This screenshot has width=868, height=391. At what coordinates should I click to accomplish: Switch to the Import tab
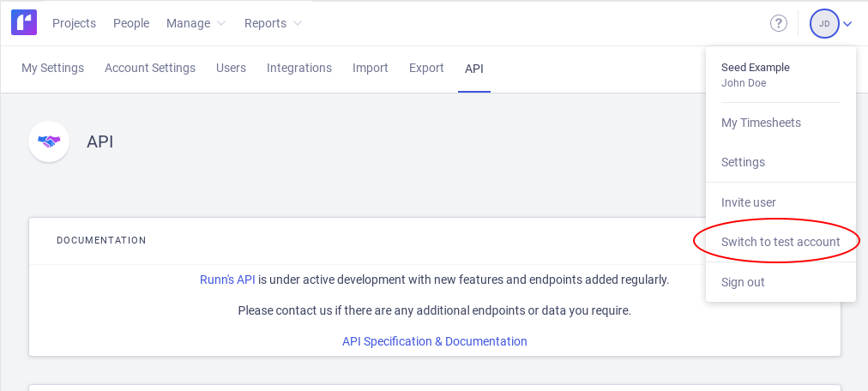pos(371,68)
